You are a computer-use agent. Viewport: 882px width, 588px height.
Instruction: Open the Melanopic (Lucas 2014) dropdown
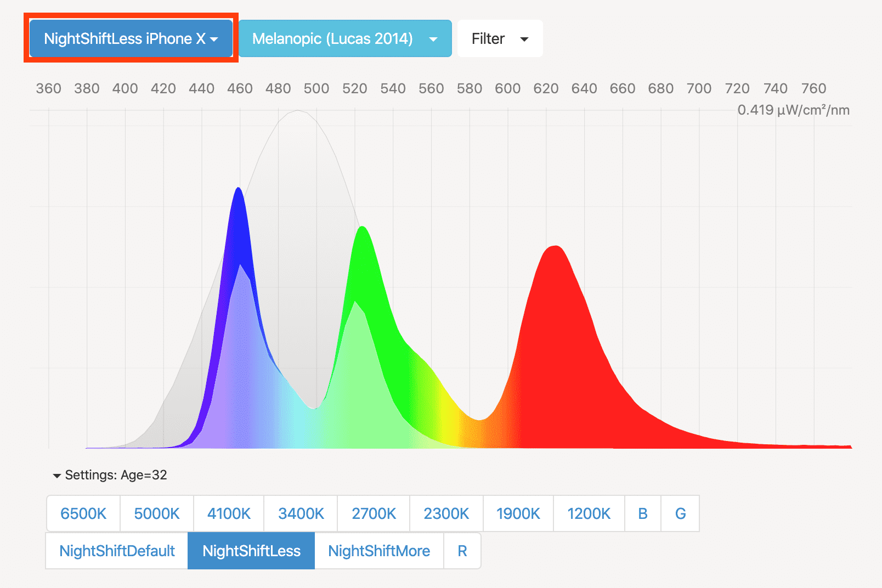[x=345, y=38]
